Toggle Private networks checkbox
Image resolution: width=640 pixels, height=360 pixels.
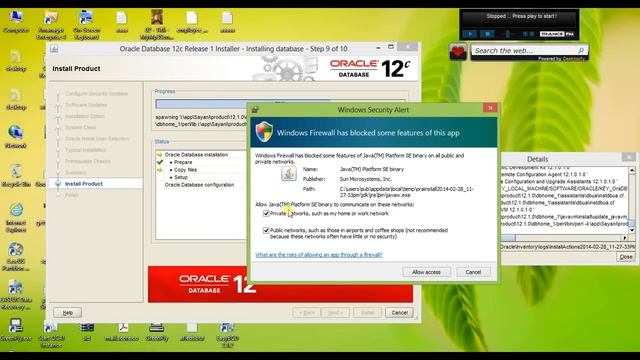pos(266,213)
